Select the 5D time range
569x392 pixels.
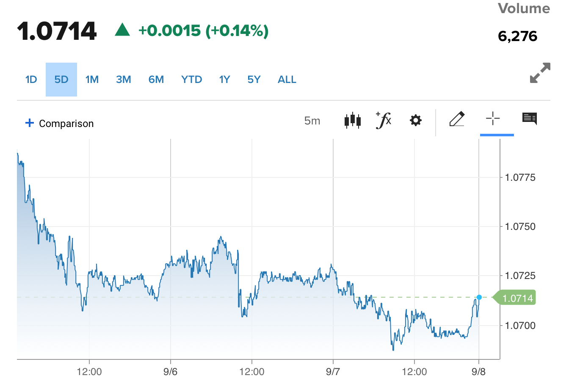[61, 80]
